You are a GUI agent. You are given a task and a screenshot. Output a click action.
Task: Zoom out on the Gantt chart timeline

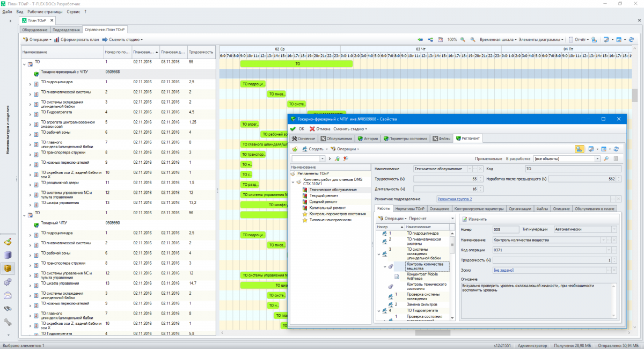[x=472, y=40]
